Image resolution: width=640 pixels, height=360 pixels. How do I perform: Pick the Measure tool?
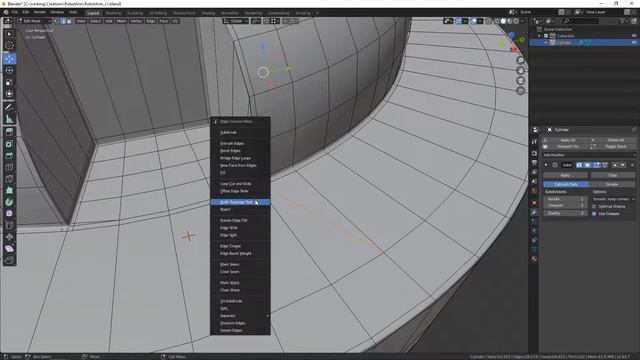point(9,119)
